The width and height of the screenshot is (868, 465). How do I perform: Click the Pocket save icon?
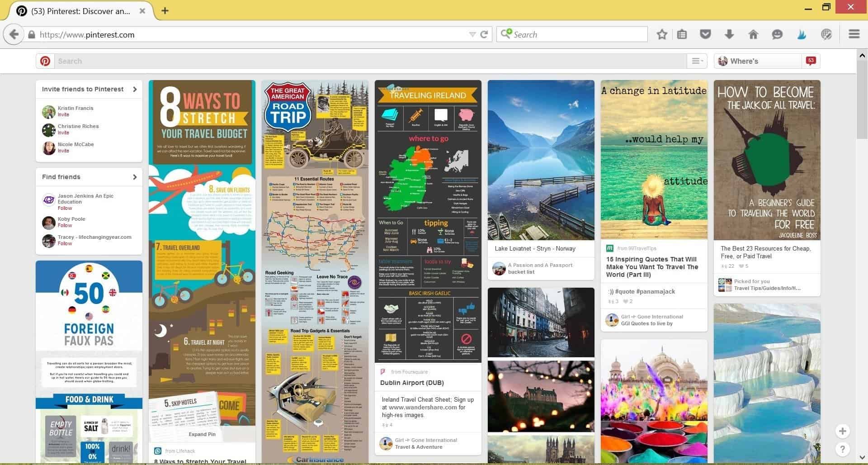pyautogui.click(x=705, y=34)
